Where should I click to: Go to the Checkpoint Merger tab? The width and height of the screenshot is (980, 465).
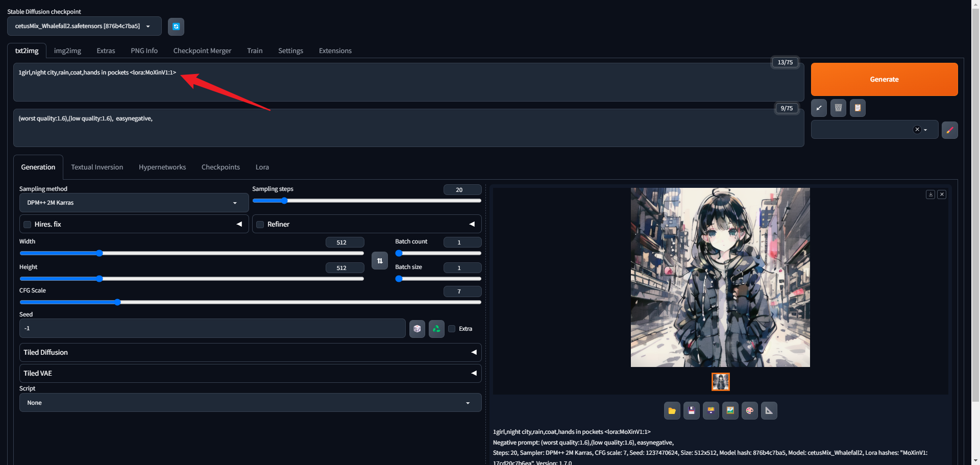[202, 51]
